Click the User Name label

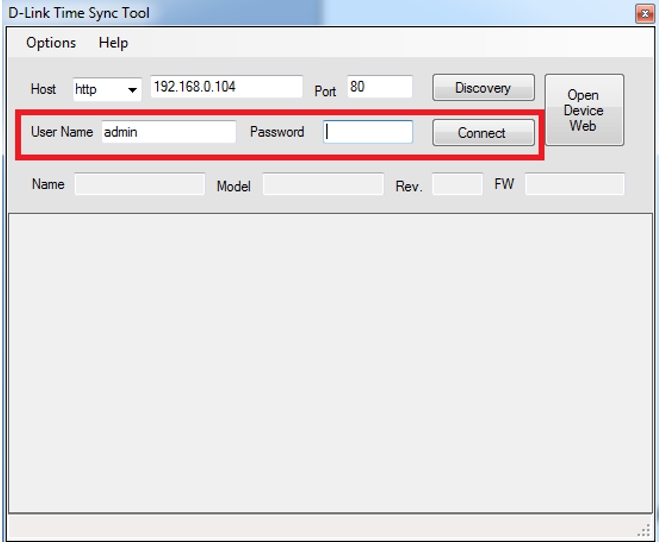[62, 132]
